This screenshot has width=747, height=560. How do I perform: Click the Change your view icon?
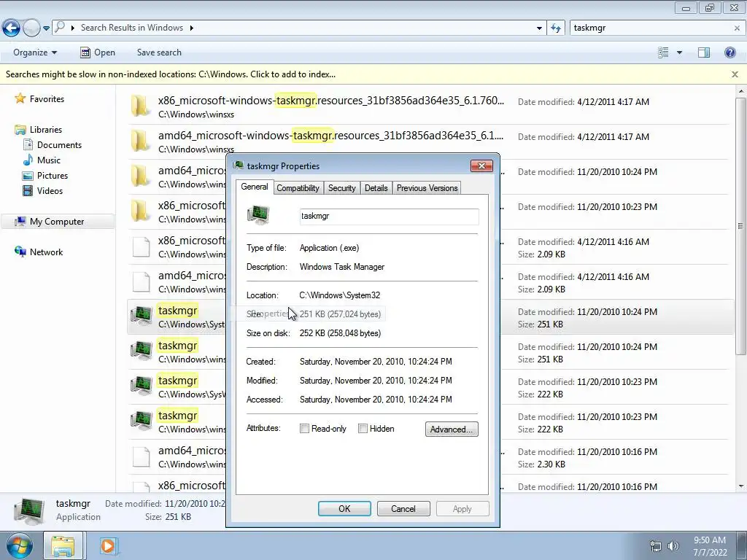[663, 52]
